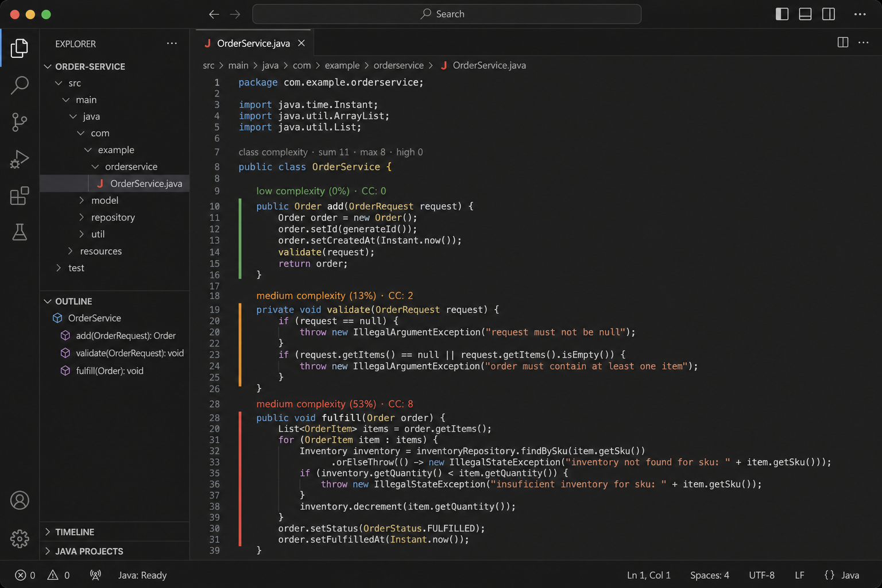Go forward with the right arrow
Image resolution: width=882 pixels, height=588 pixels.
tap(235, 14)
